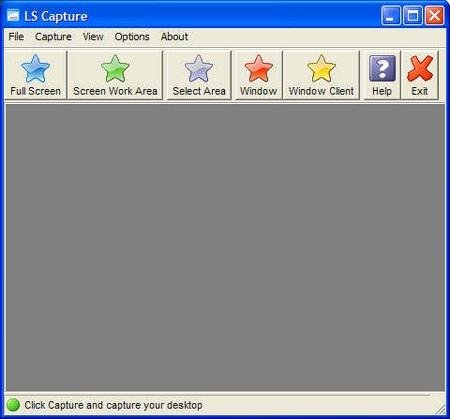Open the About menu
Screen dimensions: 450x419
pos(174,37)
